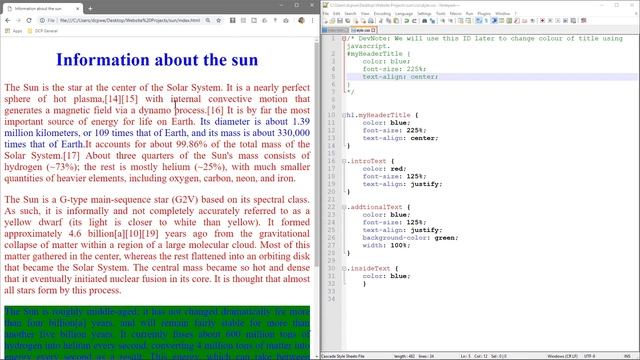Open the Replace tool icon in Notepad++

pyautogui.click(x=432, y=20)
